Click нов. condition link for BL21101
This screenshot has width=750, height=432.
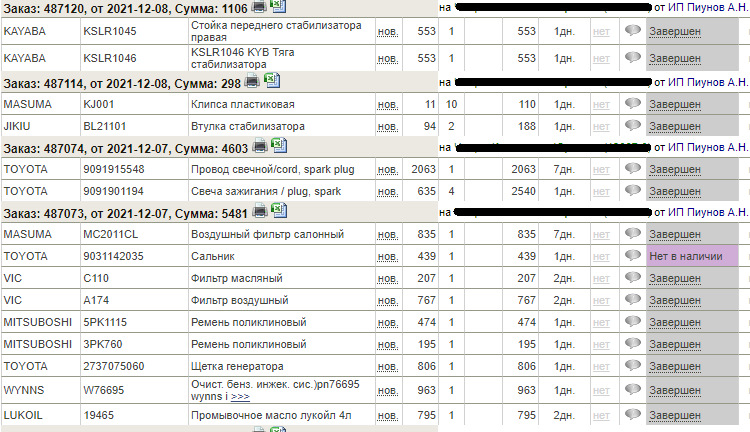point(387,126)
